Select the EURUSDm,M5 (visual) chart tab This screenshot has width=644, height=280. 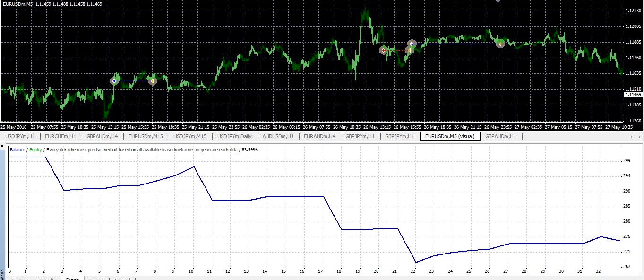click(450, 136)
